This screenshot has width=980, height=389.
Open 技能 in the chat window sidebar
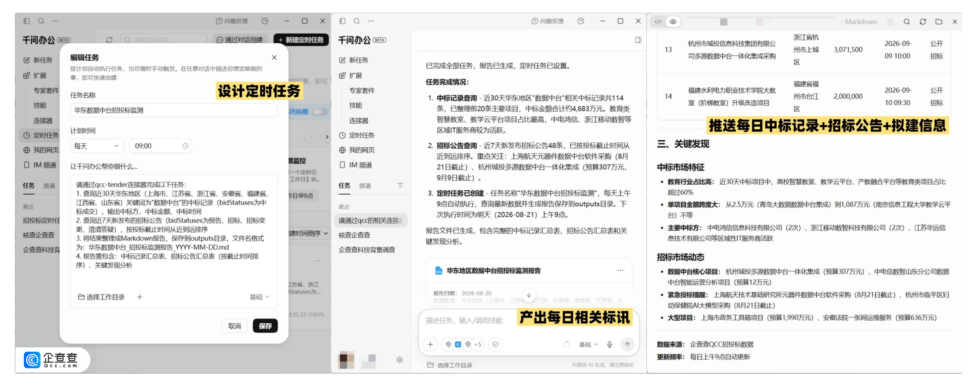coord(356,105)
